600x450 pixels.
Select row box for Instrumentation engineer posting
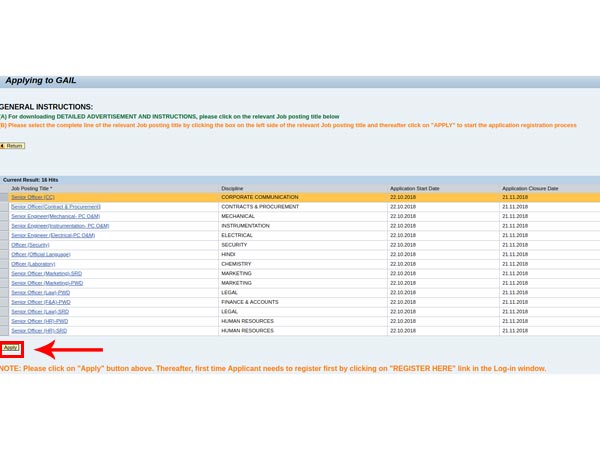pos(4,226)
